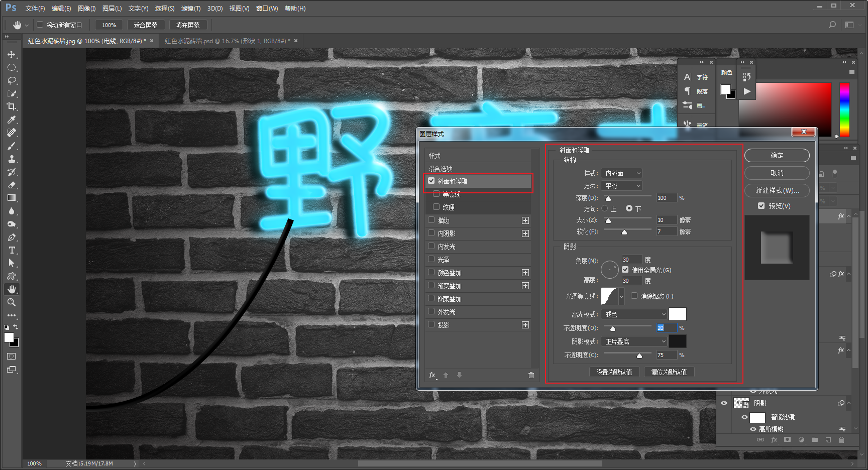Select the Blur tool
This screenshot has height=470, width=868.
point(12,211)
